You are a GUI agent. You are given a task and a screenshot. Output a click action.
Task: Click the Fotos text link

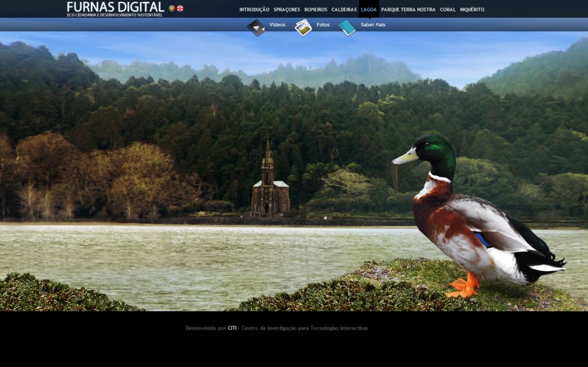[x=323, y=25]
